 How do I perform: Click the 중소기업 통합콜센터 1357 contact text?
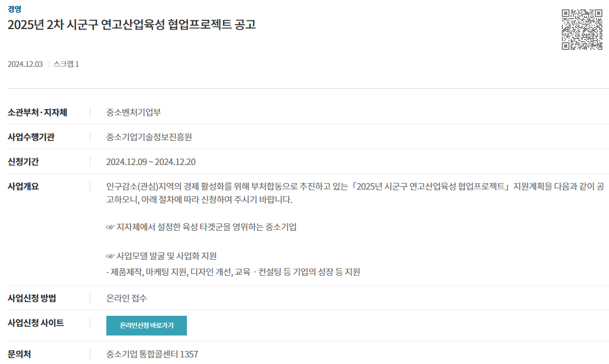point(152,354)
